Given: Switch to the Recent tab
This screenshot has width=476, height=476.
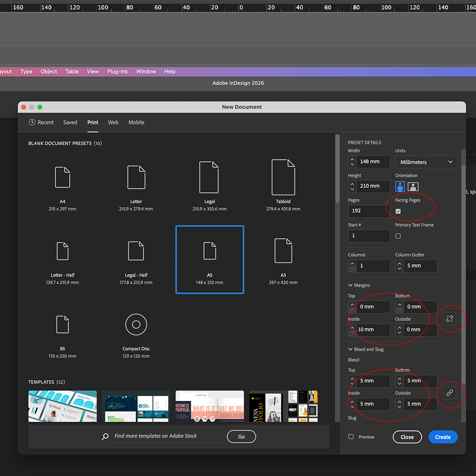Looking at the screenshot, I should click(41, 122).
